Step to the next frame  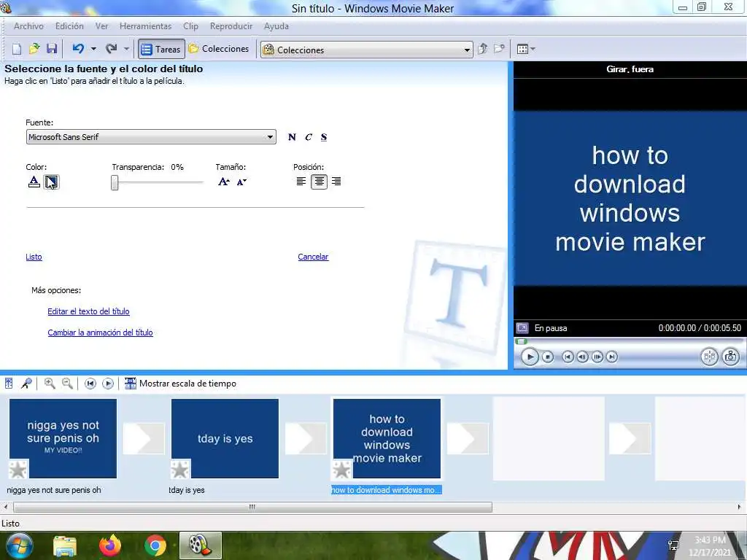tap(597, 357)
